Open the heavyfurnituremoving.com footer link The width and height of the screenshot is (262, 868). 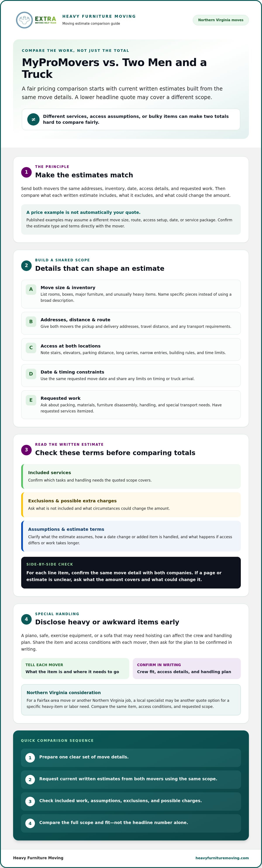[x=222, y=858]
